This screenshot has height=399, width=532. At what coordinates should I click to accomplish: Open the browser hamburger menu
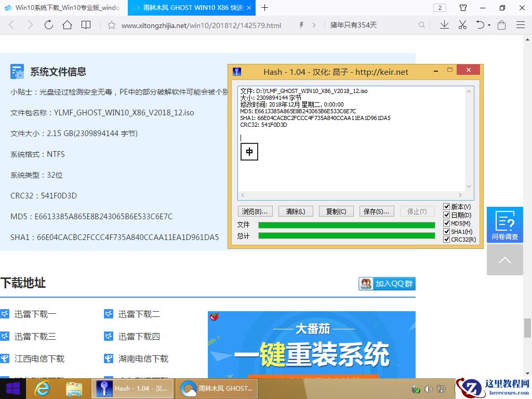point(520,25)
